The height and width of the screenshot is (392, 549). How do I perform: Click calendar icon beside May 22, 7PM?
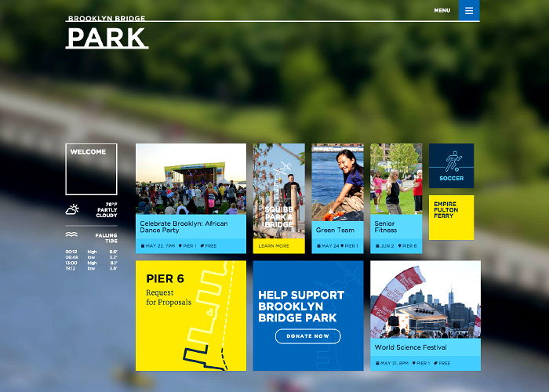pyautogui.click(x=143, y=246)
